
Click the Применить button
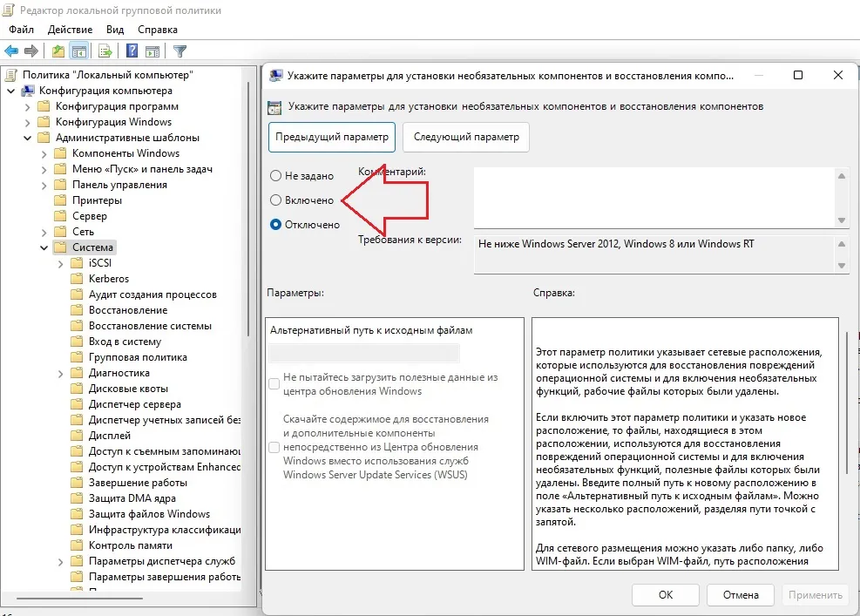815,594
